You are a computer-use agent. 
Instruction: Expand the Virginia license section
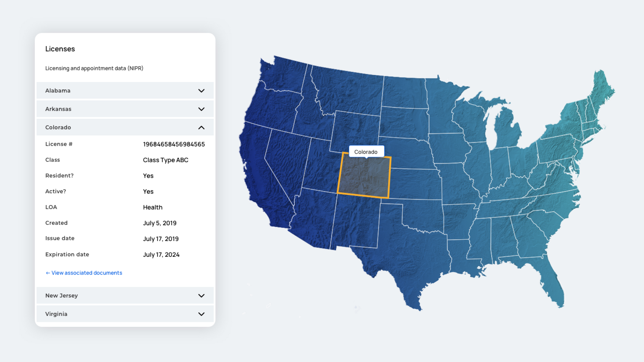click(125, 314)
